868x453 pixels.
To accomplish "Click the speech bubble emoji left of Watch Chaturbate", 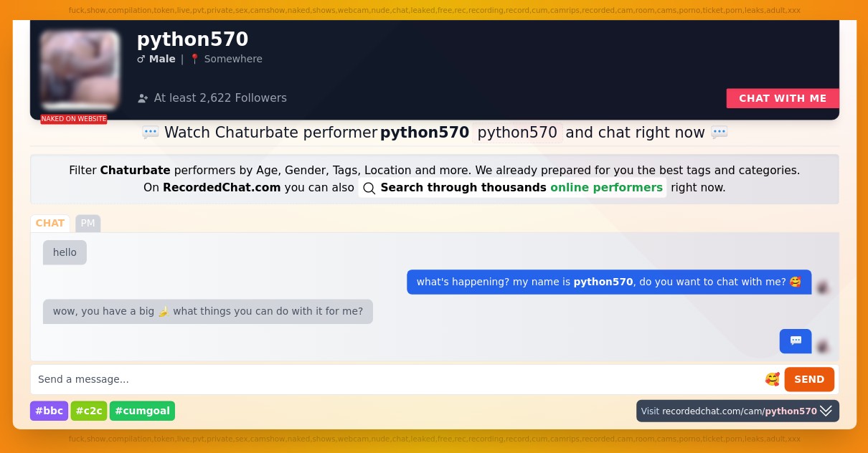I will click(151, 133).
